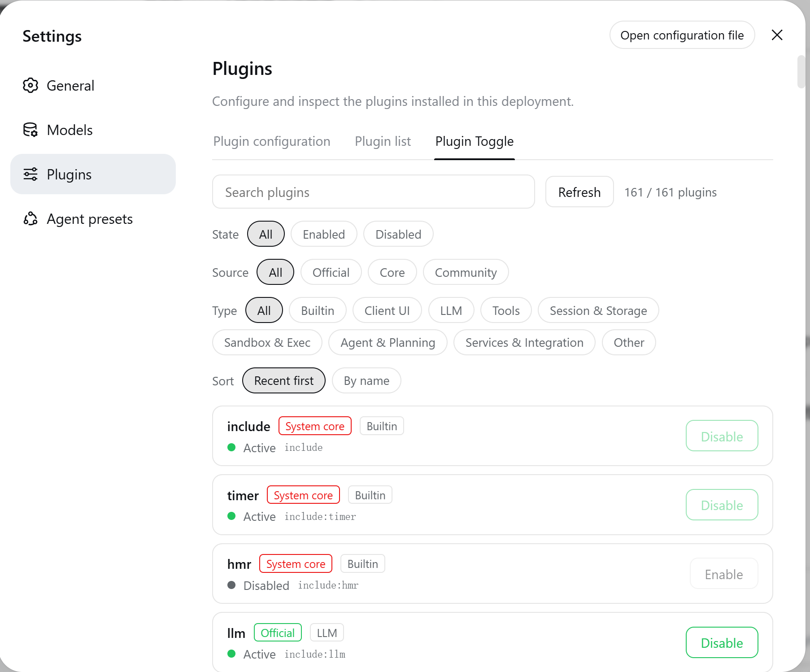Filter State by Enabled
810x672 pixels.
[x=324, y=234]
